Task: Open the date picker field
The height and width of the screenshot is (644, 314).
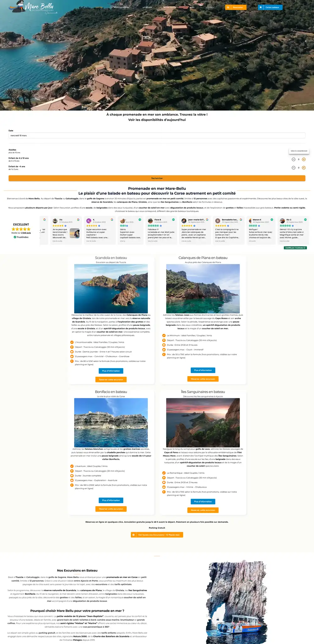Action: click(157, 136)
